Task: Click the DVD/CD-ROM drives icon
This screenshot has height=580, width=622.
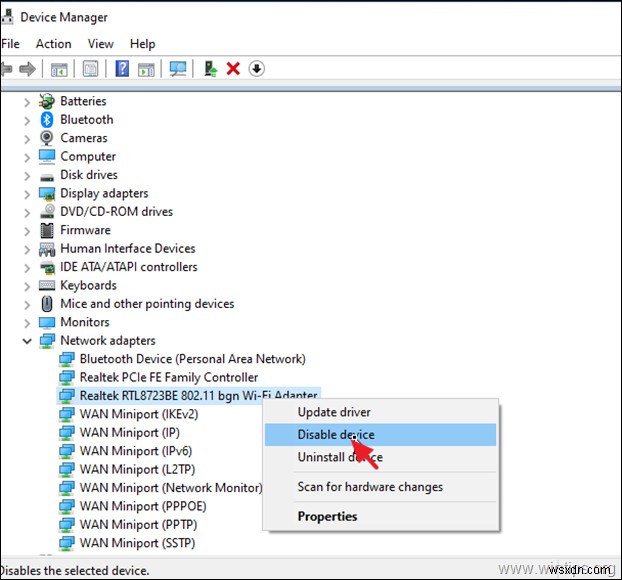Action: pos(48,211)
